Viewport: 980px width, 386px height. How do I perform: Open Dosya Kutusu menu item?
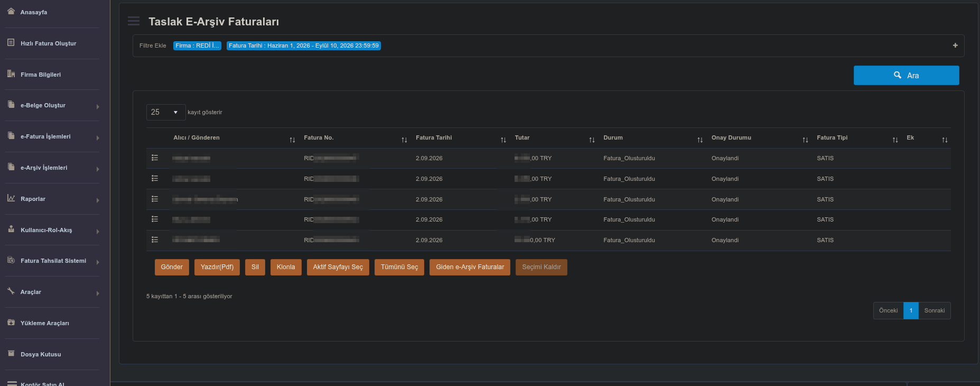52,354
